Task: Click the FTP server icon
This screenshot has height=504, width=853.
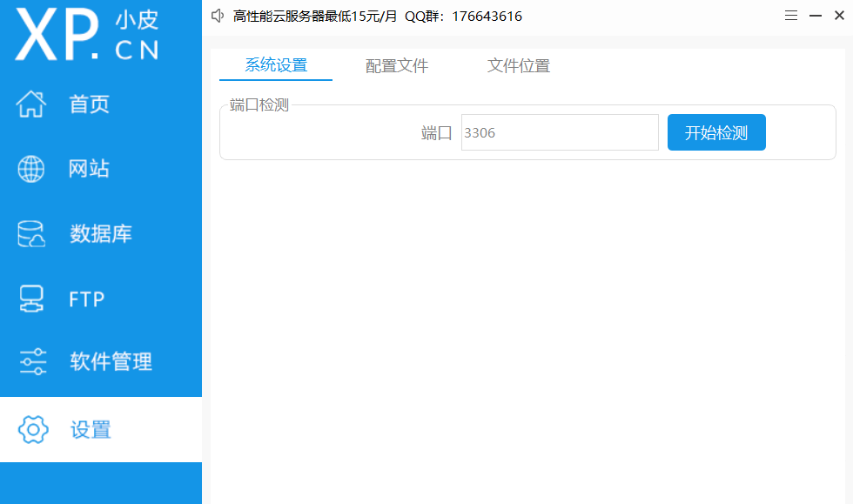Action: tap(31, 299)
